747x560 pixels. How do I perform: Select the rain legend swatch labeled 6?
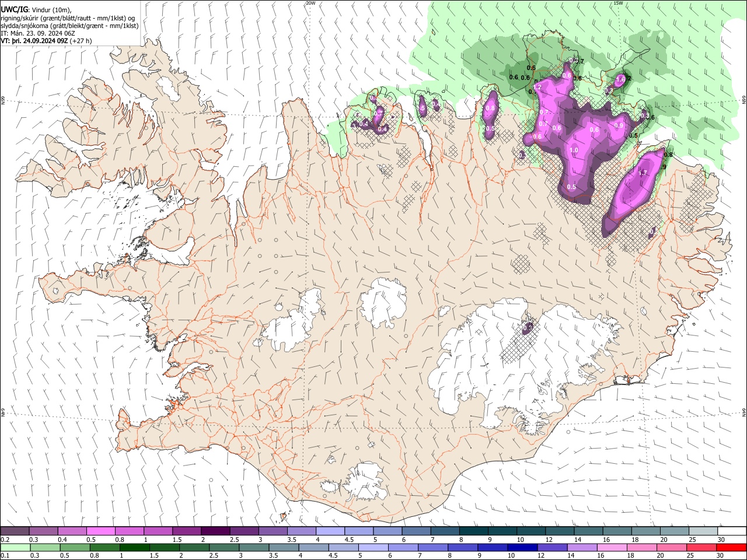click(x=403, y=547)
